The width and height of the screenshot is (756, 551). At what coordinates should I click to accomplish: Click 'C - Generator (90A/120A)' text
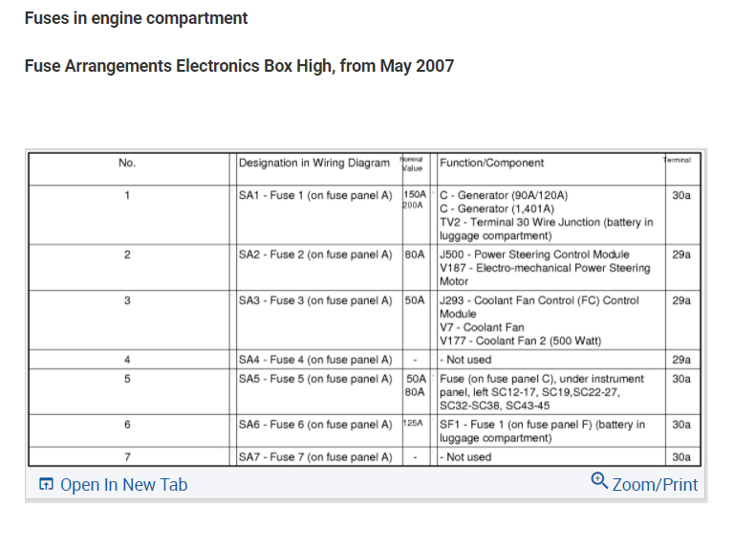[504, 195]
